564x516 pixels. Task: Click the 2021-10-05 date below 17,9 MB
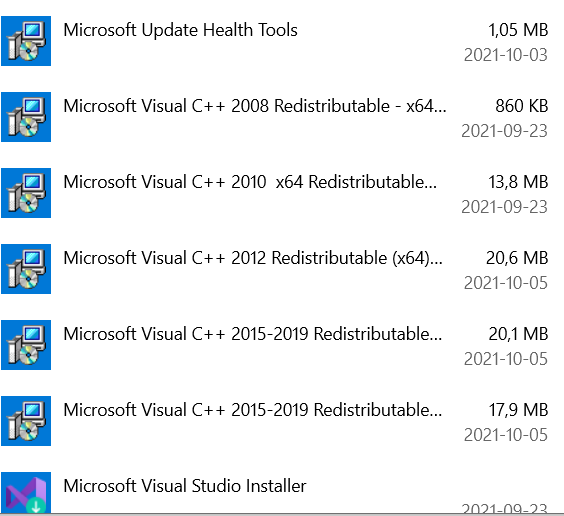(x=505, y=435)
